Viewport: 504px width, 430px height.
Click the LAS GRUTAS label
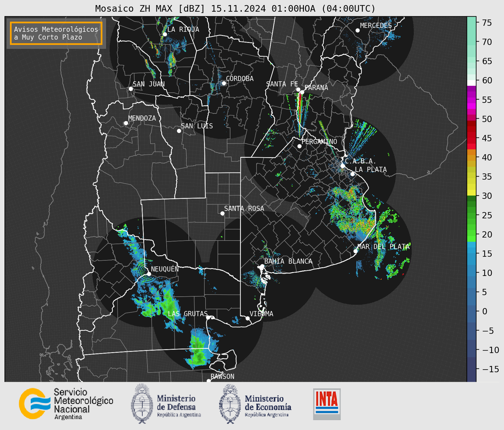(x=188, y=314)
